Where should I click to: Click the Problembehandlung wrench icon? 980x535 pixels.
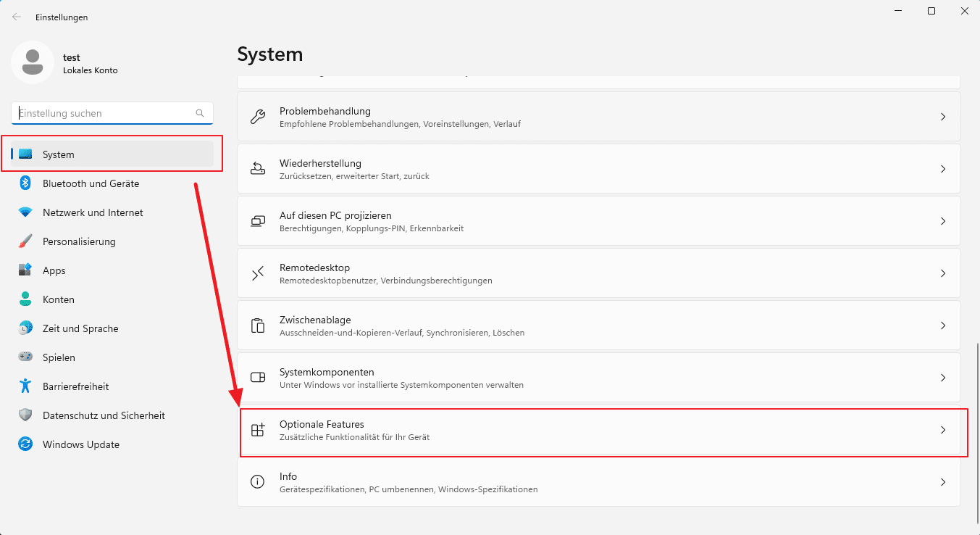pos(258,116)
